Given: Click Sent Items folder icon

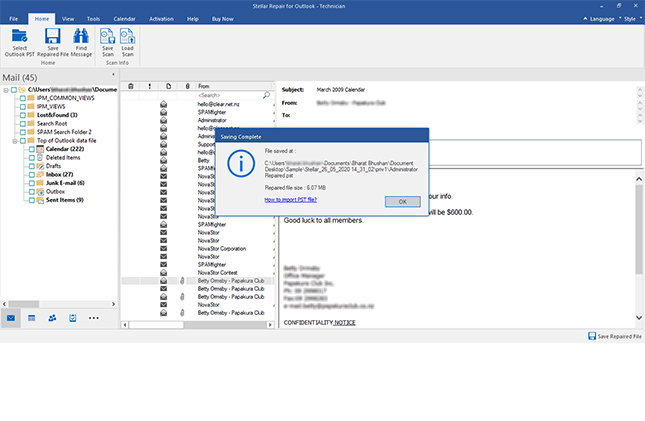Looking at the screenshot, I should click(x=40, y=200).
